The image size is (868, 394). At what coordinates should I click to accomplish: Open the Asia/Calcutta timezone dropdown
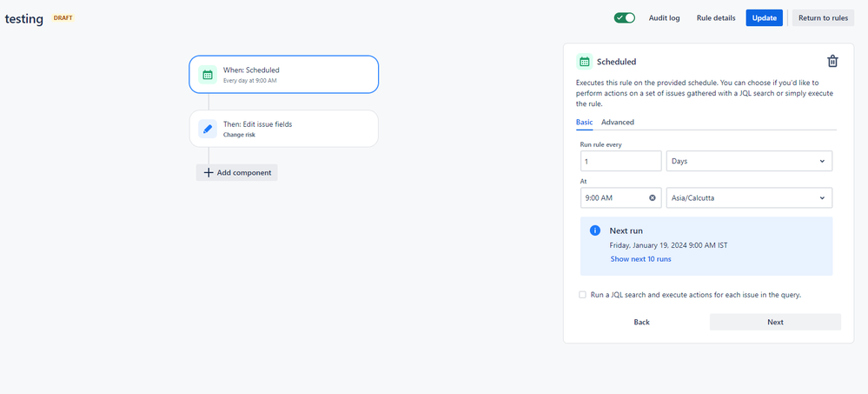click(x=749, y=197)
